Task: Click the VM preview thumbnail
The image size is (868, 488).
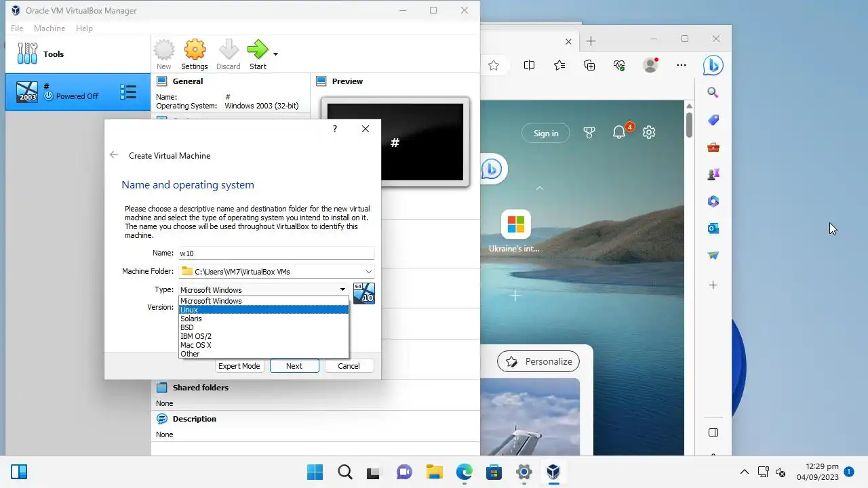Action: [395, 142]
